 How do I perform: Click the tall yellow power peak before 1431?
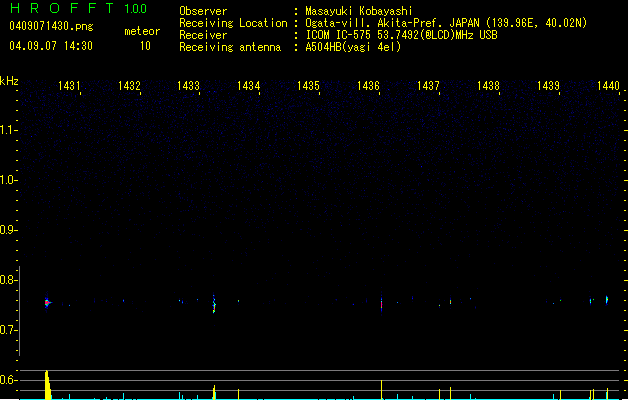[48, 385]
